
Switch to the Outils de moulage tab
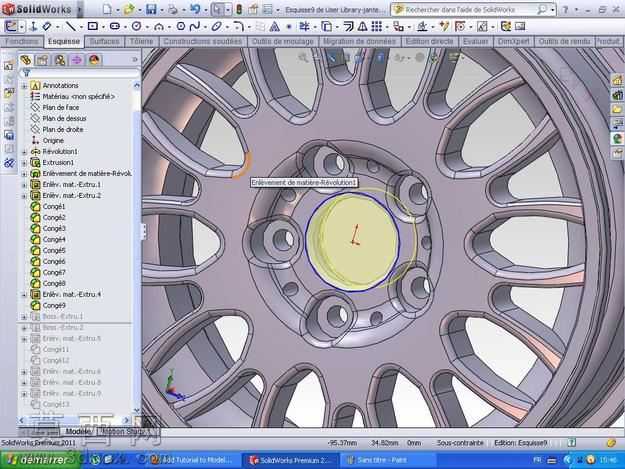click(x=283, y=41)
